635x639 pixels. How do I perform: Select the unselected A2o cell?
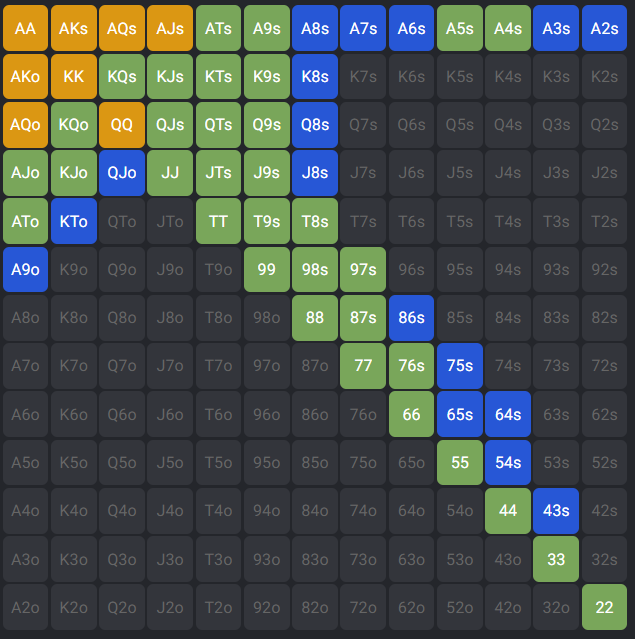(26, 607)
